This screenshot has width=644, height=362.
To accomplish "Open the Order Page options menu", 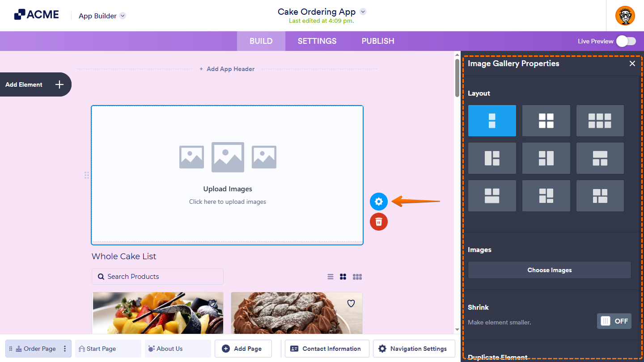I will point(65,349).
